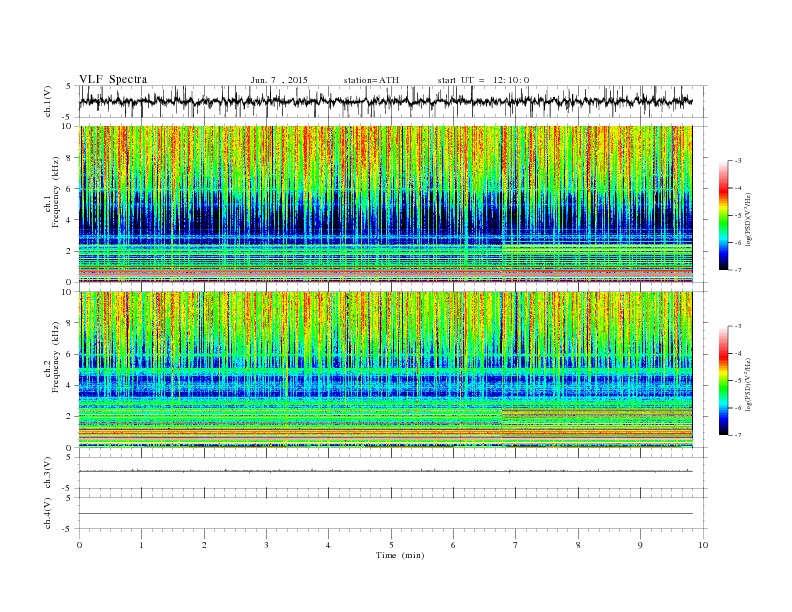Viewport: 792px width, 612px height.
Task: Click the "8" kHz tick on ch.1 frequency axis
Action: [x=70, y=158]
